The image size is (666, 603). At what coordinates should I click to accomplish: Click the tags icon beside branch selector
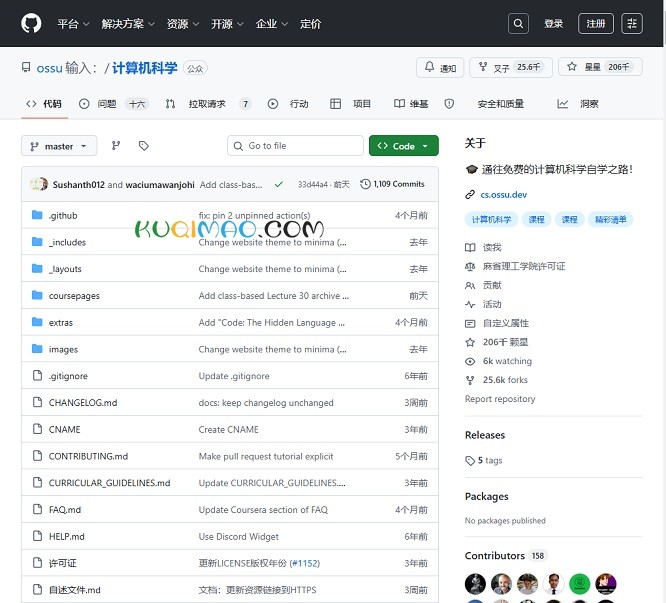click(x=144, y=146)
